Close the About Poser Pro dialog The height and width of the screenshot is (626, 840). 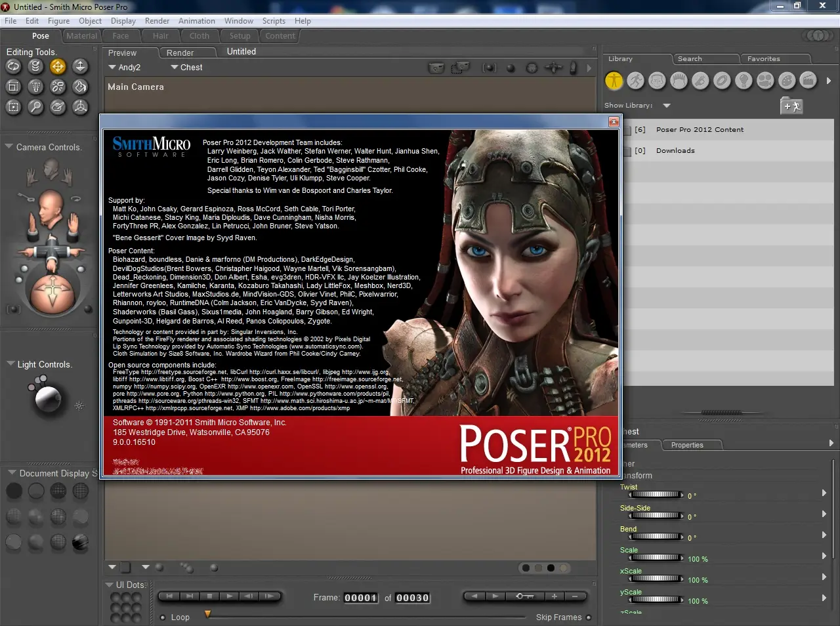[x=614, y=121]
